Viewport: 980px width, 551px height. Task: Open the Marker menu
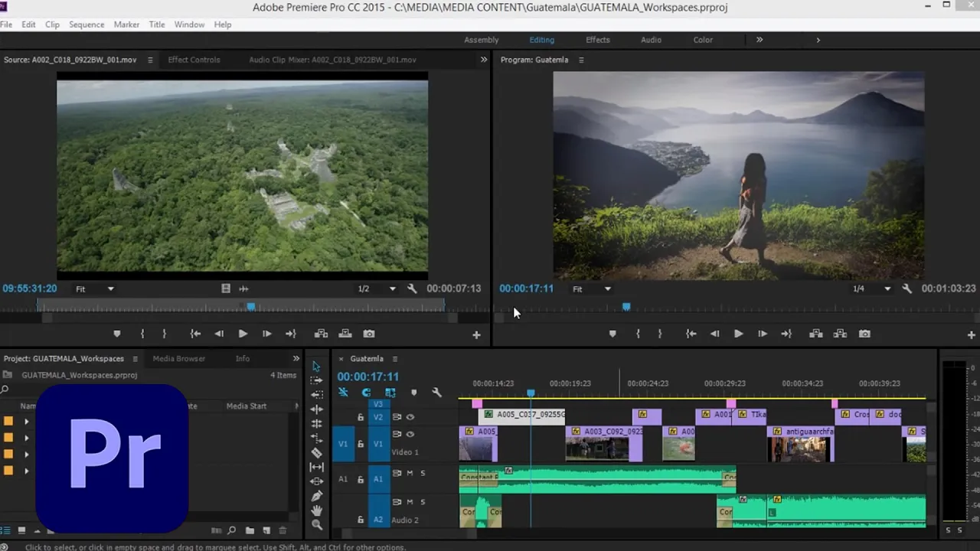point(126,24)
